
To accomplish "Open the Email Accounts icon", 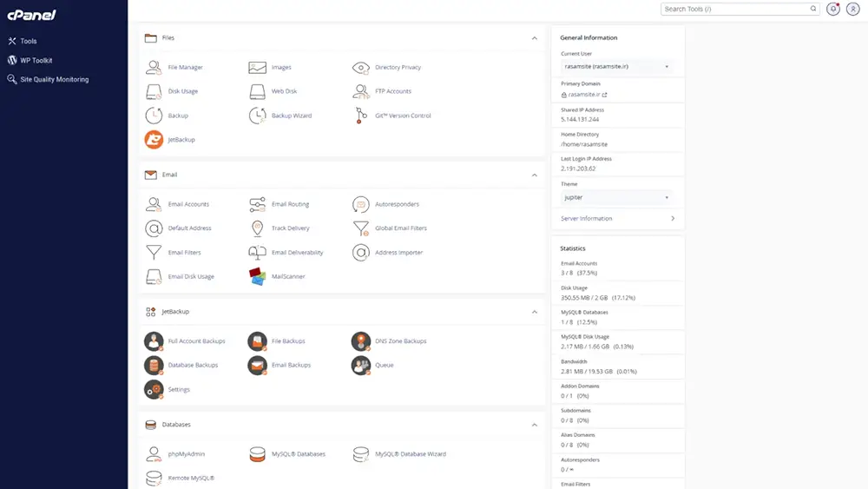I will [x=154, y=204].
